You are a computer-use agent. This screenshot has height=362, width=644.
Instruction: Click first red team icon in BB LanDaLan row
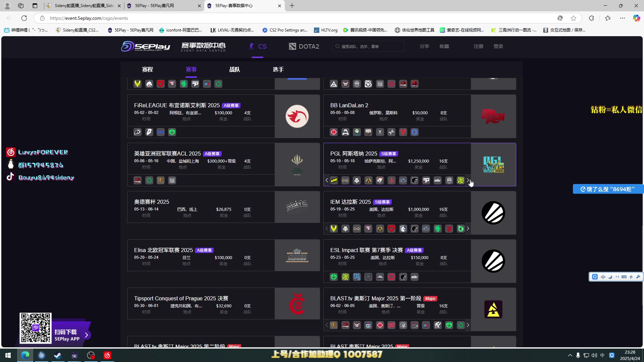coord(334,132)
